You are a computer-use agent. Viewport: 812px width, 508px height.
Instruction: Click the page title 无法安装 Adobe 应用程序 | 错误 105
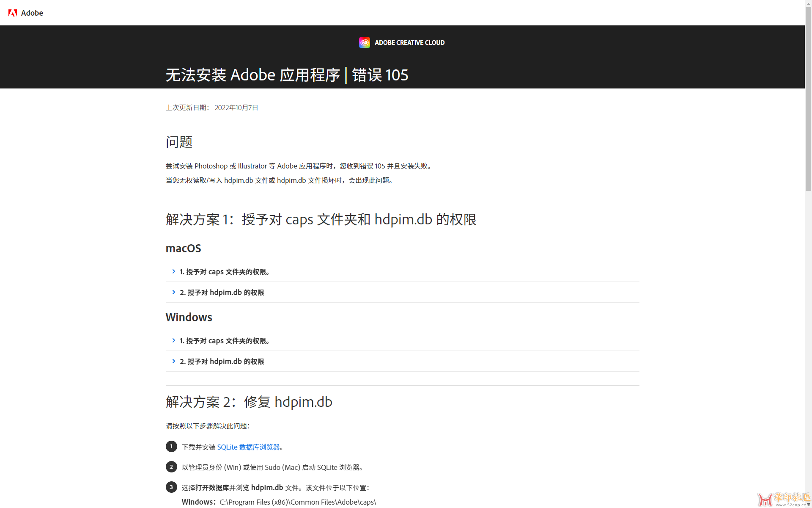point(287,75)
